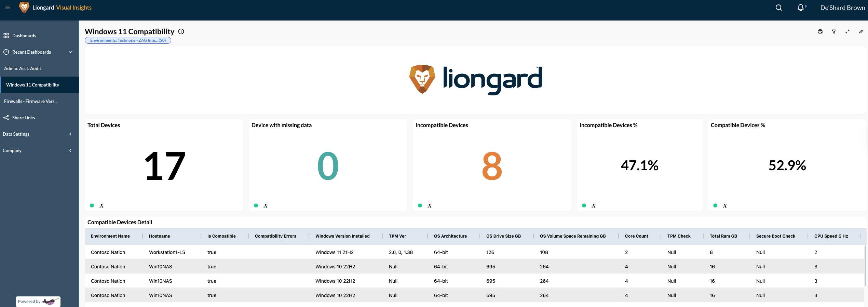Collapse the Recent Dashboards chevron
The image size is (868, 307).
point(70,52)
